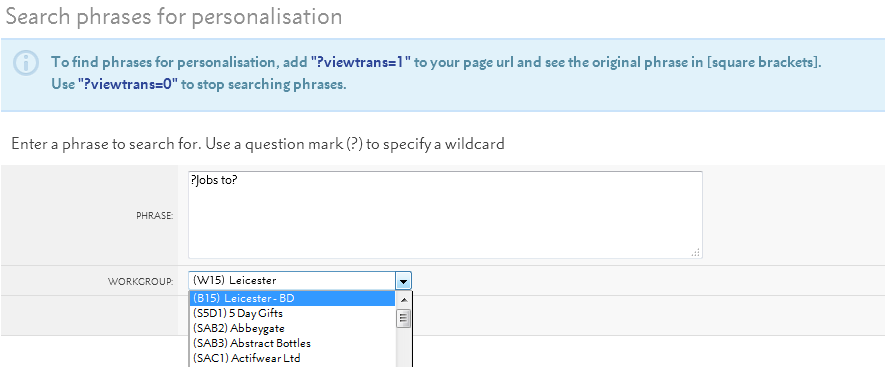The width and height of the screenshot is (885, 367).
Task: Click the wildcard instruction text line
Action: [258, 144]
